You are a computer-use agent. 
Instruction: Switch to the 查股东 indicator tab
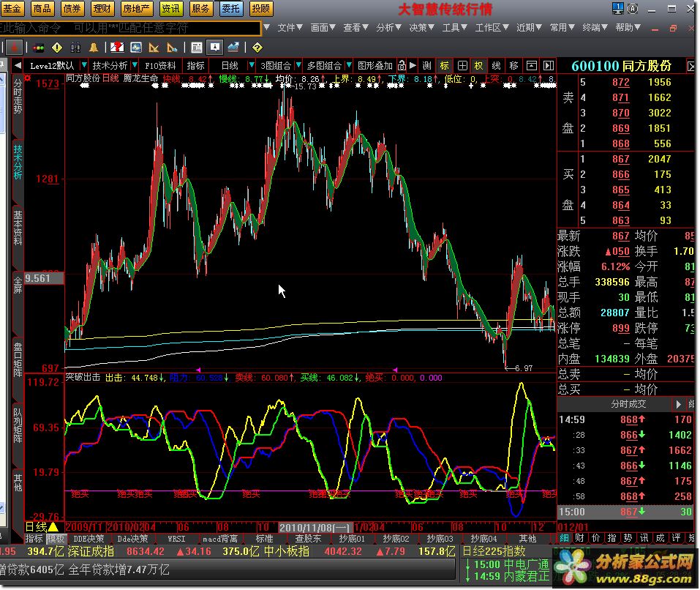click(x=308, y=539)
